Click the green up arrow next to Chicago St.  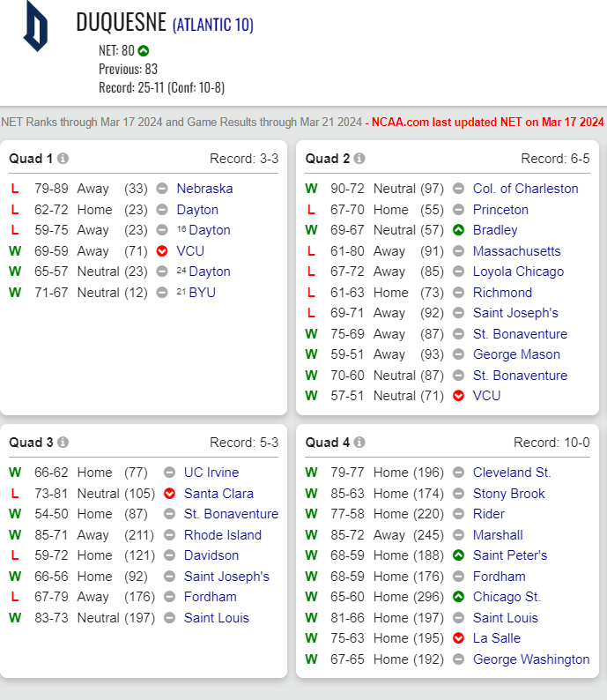[458, 597]
